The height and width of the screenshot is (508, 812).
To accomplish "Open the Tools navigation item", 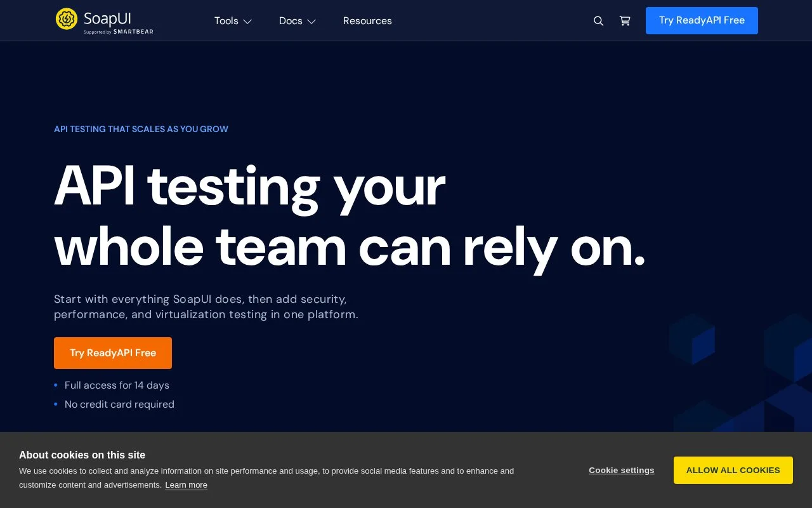I will click(226, 21).
